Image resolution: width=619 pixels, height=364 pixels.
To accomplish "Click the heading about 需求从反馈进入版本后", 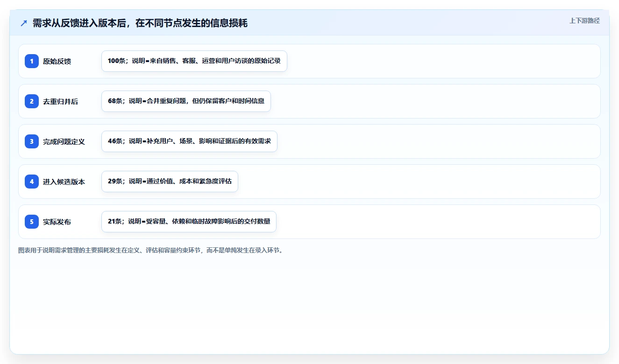I will click(140, 23).
